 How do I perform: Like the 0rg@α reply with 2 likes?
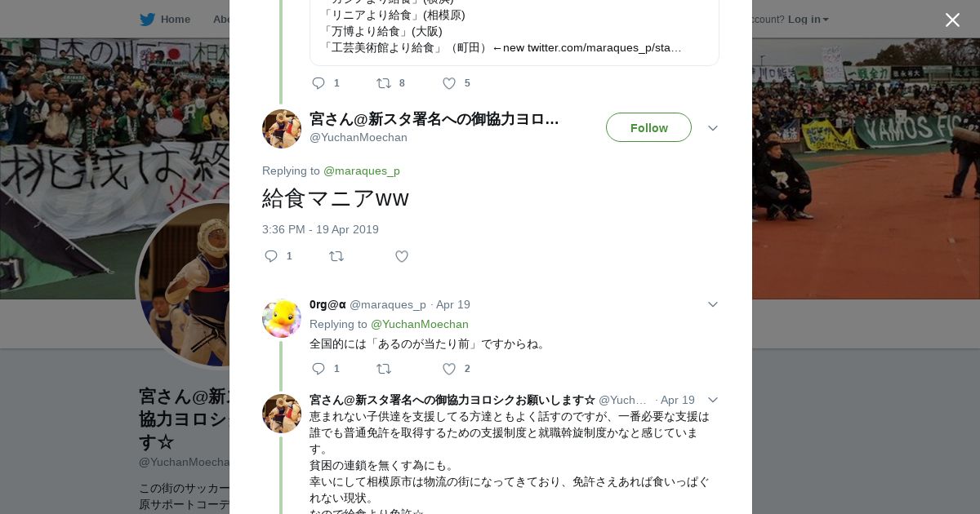tap(449, 369)
